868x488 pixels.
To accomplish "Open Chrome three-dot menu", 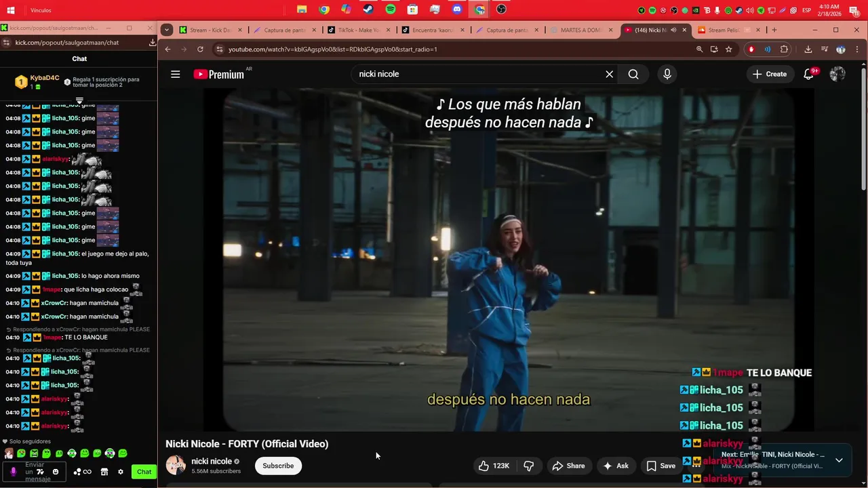I will 858,49.
